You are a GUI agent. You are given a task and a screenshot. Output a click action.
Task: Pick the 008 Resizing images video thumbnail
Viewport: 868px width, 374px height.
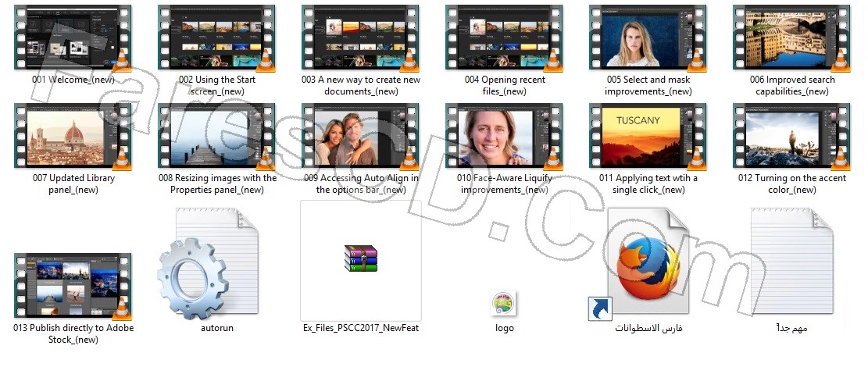pyautogui.click(x=216, y=136)
